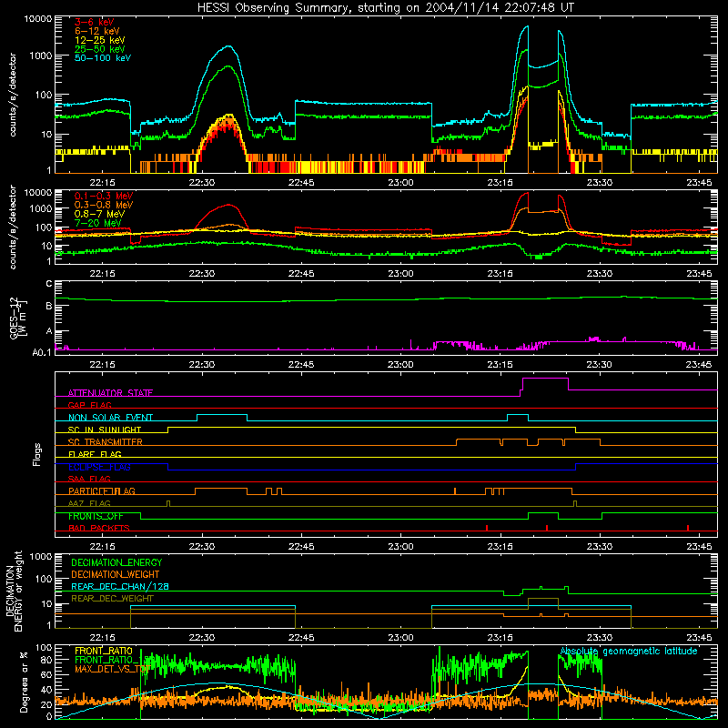Click the NON_SOLAR_EVENT flag label
Viewport: 728px width, 728px height.
(110, 418)
